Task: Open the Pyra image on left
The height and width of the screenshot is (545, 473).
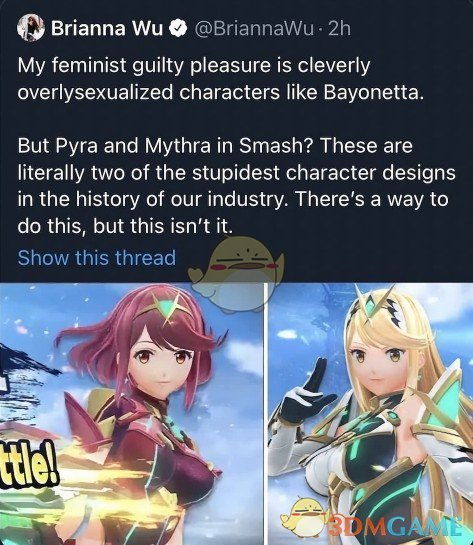Action: tap(131, 414)
